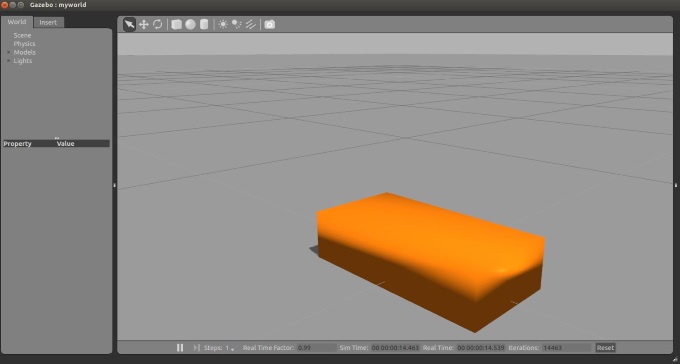Reset the simulation time
Image resolution: width=680 pixels, height=364 pixels.
point(605,348)
